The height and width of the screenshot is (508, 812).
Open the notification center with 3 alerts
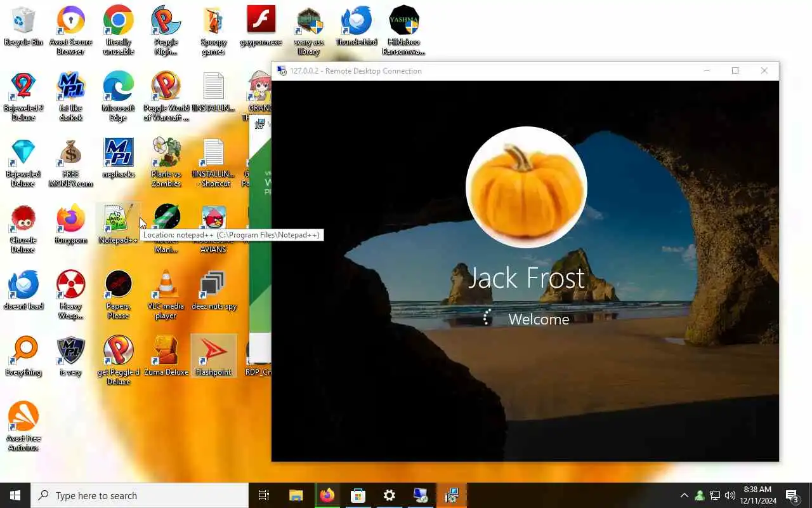[x=792, y=495]
